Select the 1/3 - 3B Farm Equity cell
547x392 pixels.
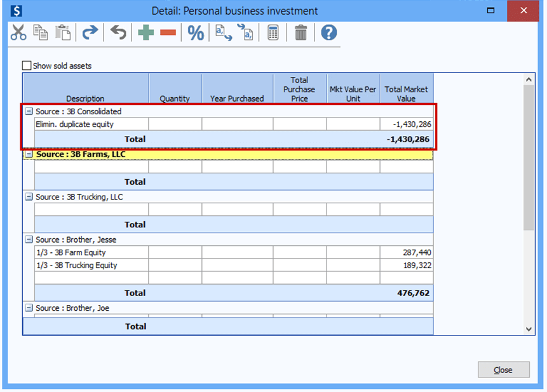tap(91, 252)
